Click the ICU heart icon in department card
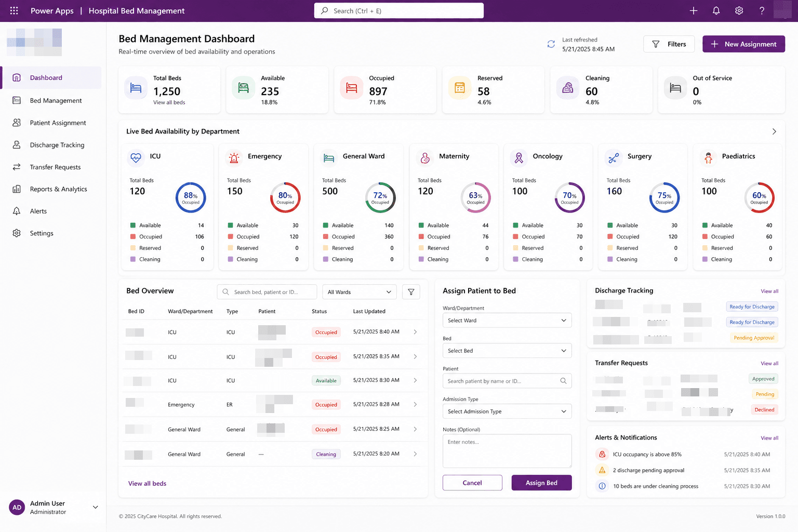798x532 pixels. click(136, 158)
